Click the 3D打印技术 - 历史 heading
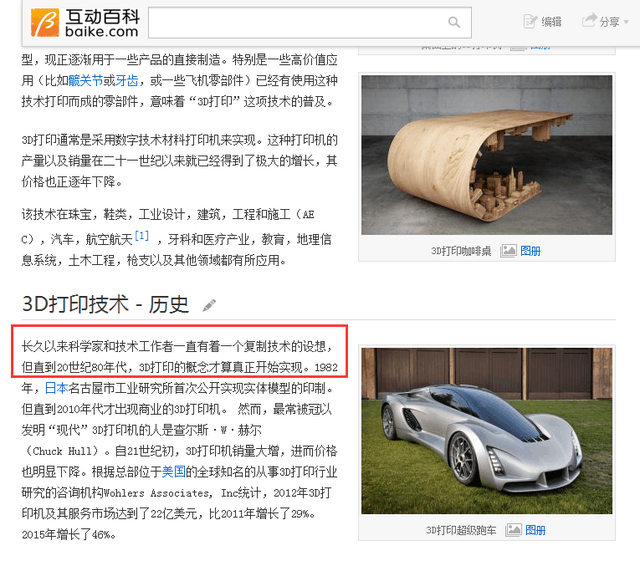The image size is (640, 561). 105,304
